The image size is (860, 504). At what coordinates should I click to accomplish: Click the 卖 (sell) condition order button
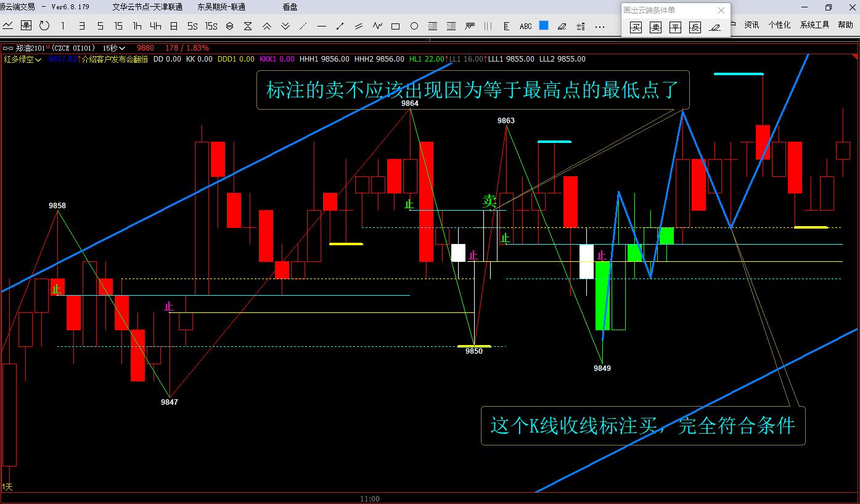[x=656, y=27]
